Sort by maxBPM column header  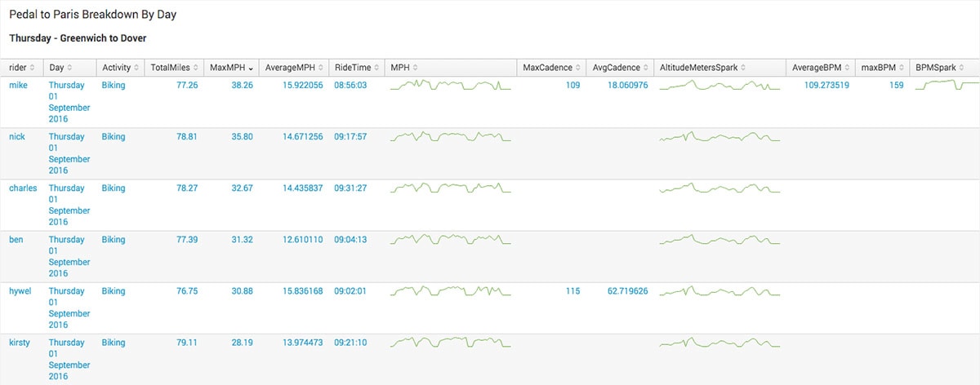882,67
